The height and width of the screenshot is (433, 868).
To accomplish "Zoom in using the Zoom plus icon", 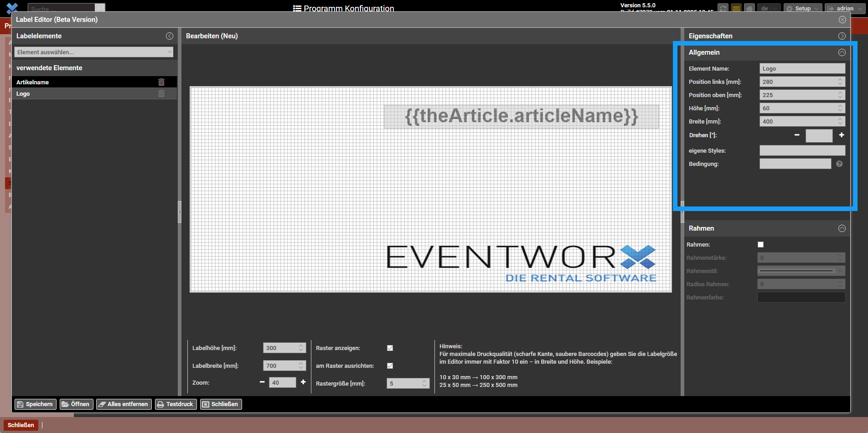I will 303,382.
